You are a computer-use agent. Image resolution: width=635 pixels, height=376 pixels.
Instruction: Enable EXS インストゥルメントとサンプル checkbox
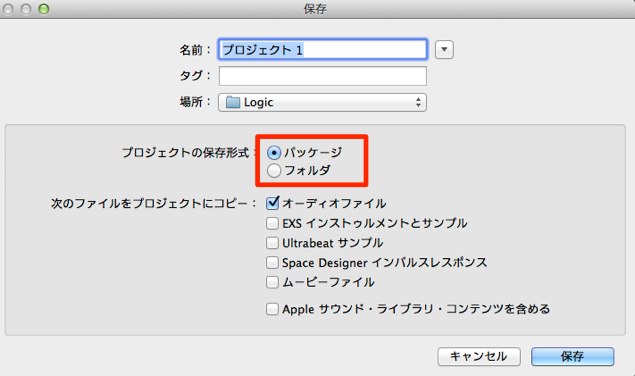272,223
